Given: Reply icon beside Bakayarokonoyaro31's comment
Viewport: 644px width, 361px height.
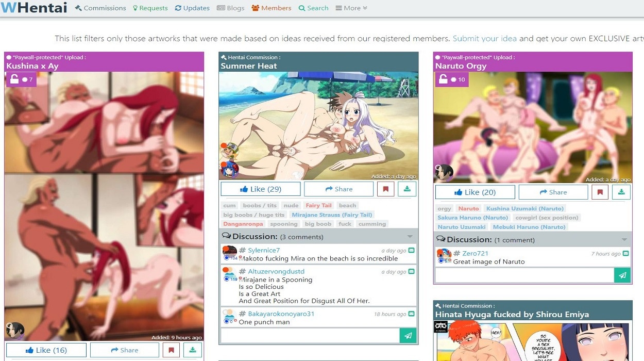Looking at the screenshot, I should (412, 314).
